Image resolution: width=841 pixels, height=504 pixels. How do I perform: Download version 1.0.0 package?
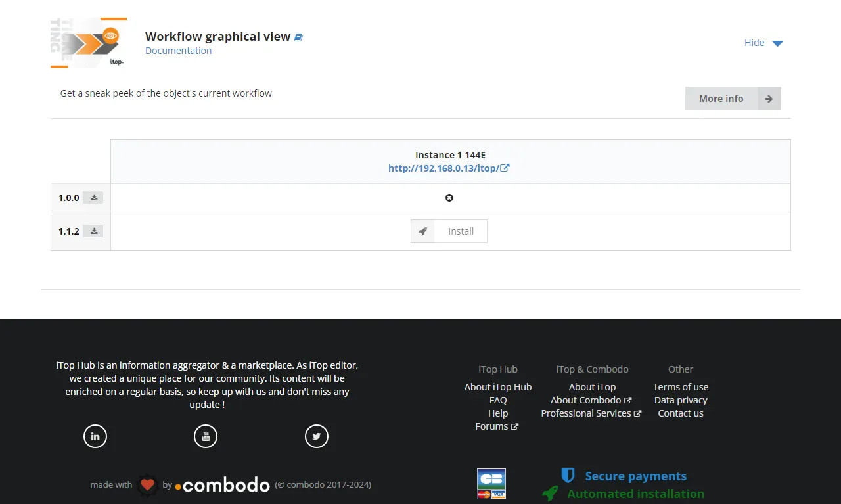pos(94,198)
